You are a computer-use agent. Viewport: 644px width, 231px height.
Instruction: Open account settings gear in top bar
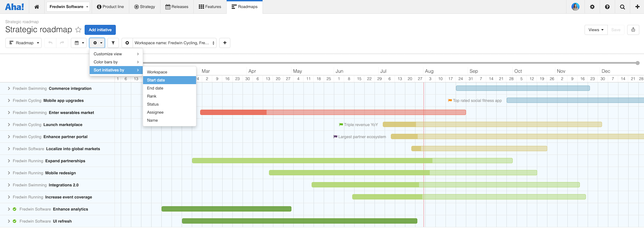(x=592, y=7)
